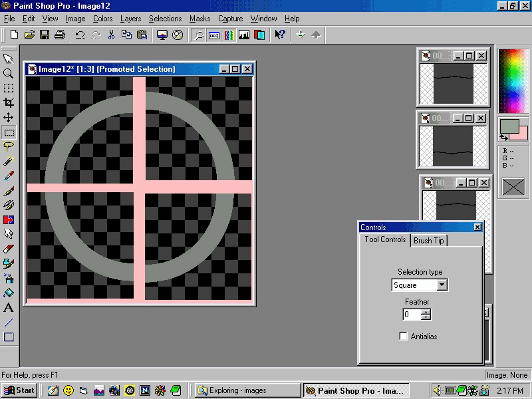Click the Cut scissors icon
Screen dimensions: 532x399
[111, 35]
